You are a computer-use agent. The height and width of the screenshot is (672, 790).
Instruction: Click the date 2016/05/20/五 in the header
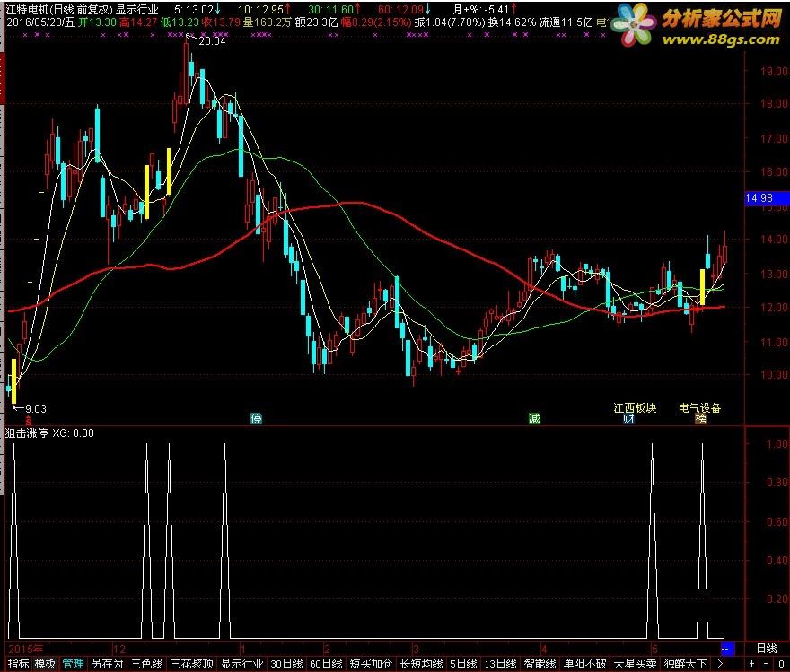(39, 22)
